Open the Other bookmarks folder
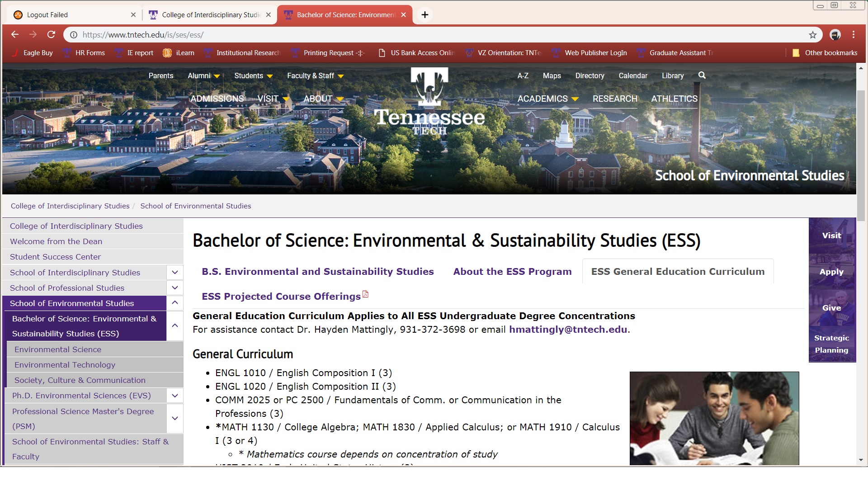The image size is (868, 481). 825,53
